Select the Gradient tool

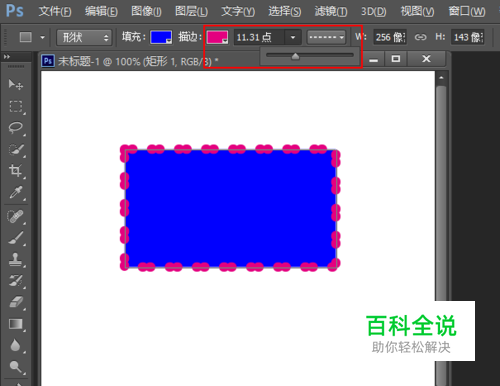16,324
